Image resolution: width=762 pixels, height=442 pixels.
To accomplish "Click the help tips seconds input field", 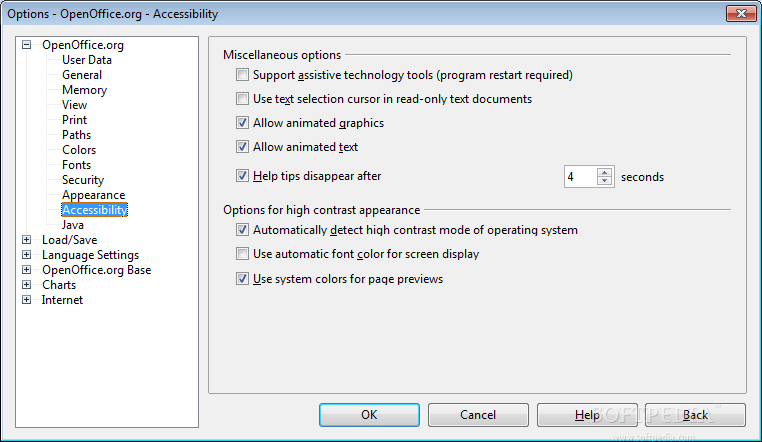I will 579,177.
